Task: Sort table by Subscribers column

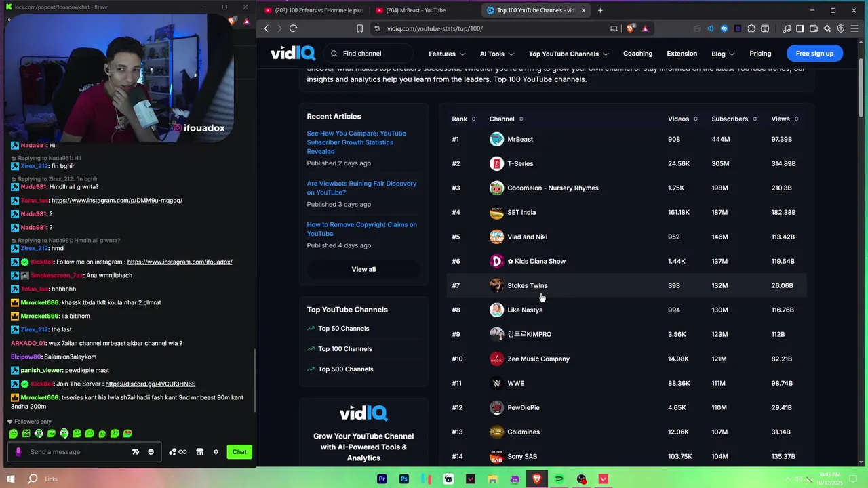Action: coord(734,119)
